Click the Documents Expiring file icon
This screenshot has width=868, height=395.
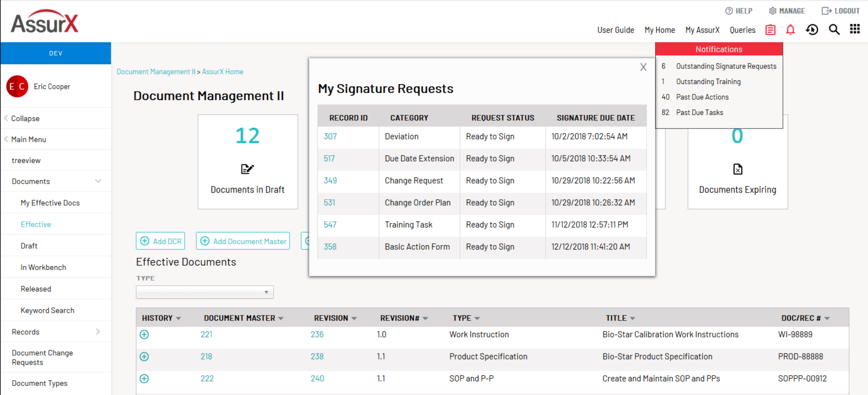[737, 169]
